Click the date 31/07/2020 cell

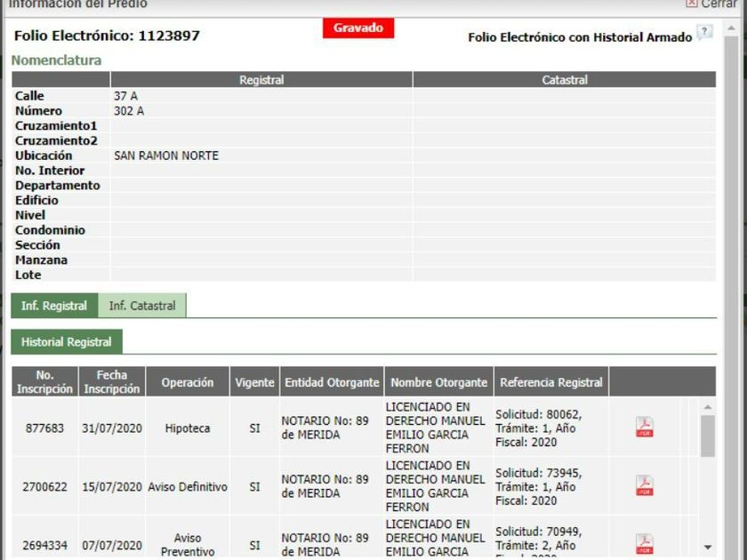click(112, 428)
